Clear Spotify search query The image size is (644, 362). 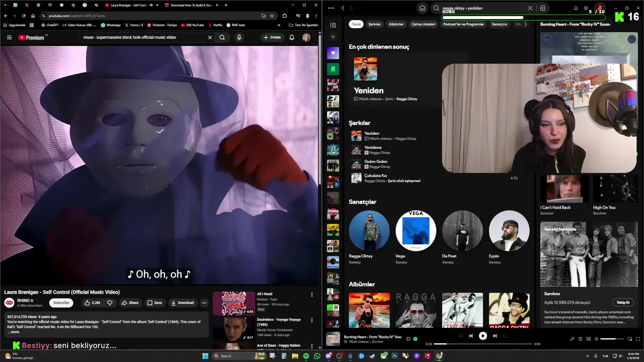click(x=530, y=8)
